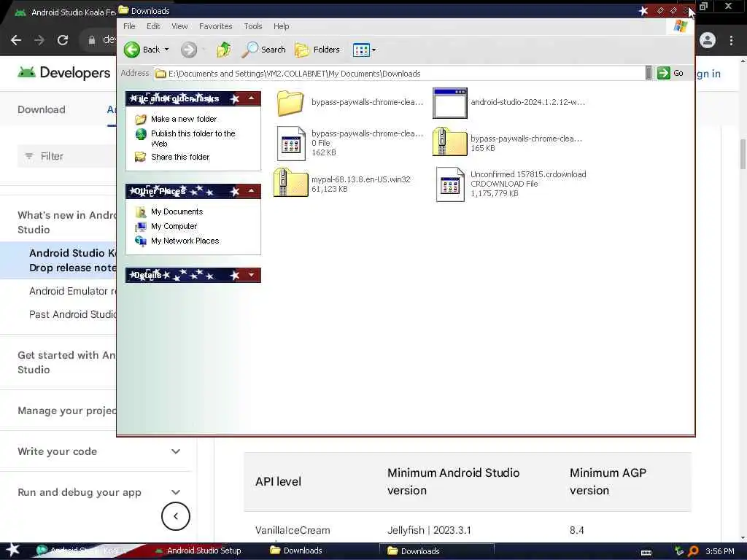Switch to the Download tab on Developers page
This screenshot has width=747, height=560.
tap(42, 109)
